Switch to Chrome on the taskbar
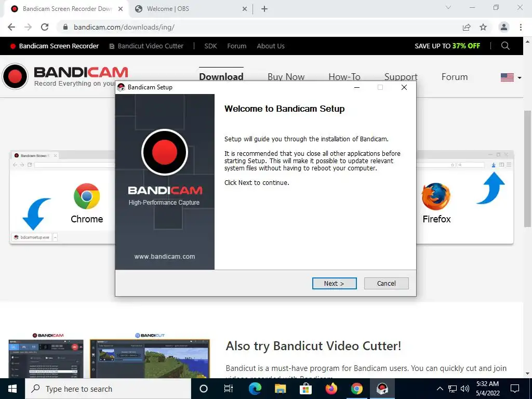Viewport: 532px width, 399px height. [x=356, y=389]
